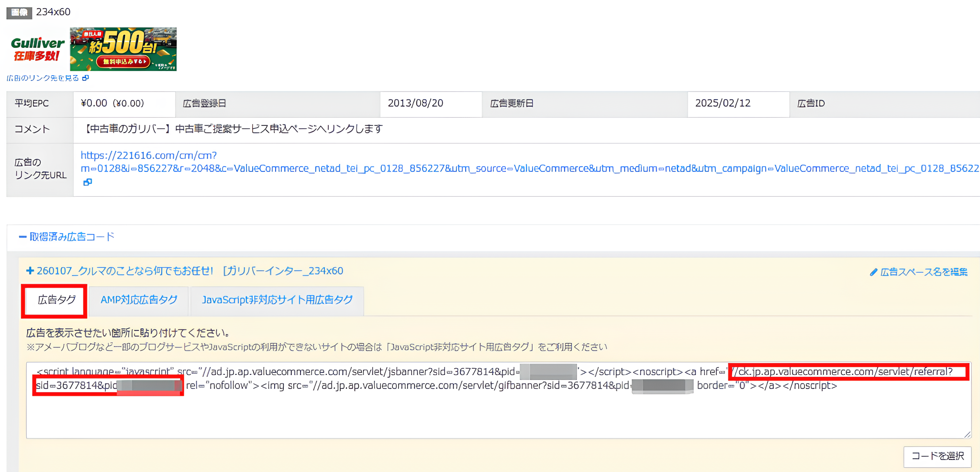980x472 pixels.
Task: Click the pencil edit icon
Action: coord(873,272)
